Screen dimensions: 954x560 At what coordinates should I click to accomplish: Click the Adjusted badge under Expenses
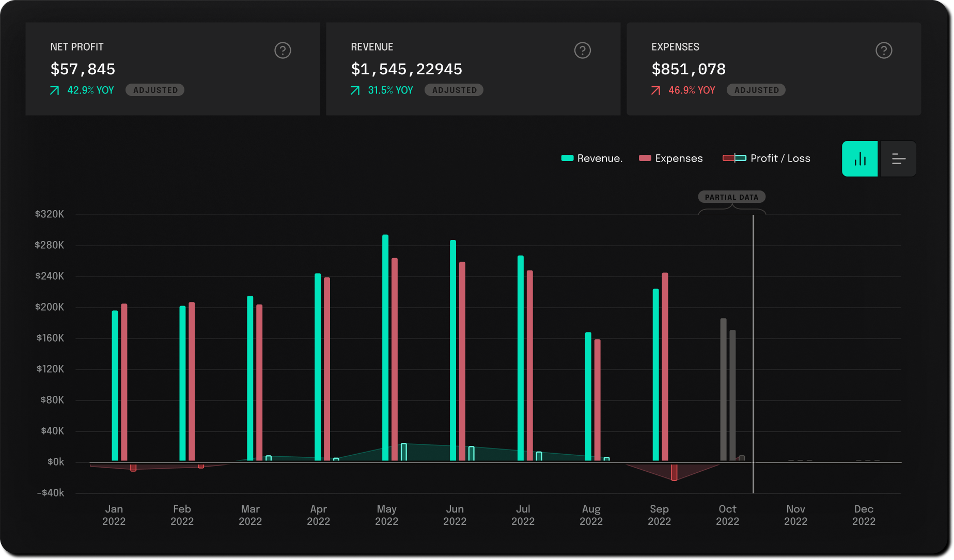point(756,90)
